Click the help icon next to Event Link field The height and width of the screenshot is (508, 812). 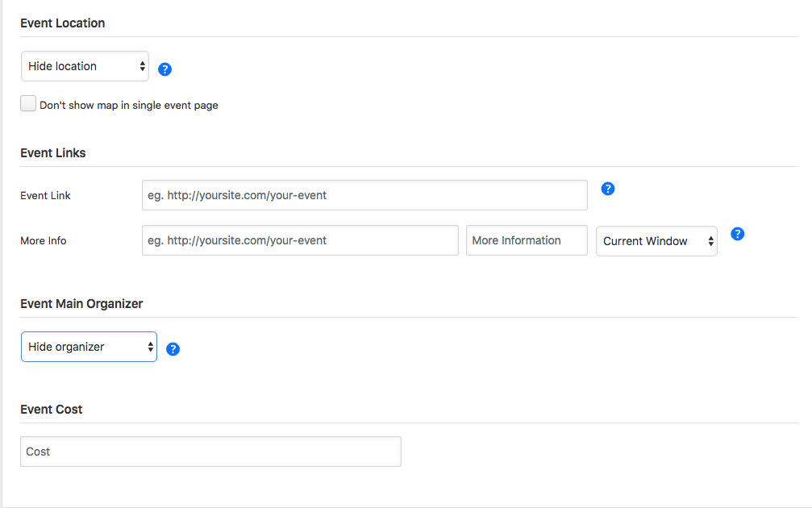click(x=608, y=189)
